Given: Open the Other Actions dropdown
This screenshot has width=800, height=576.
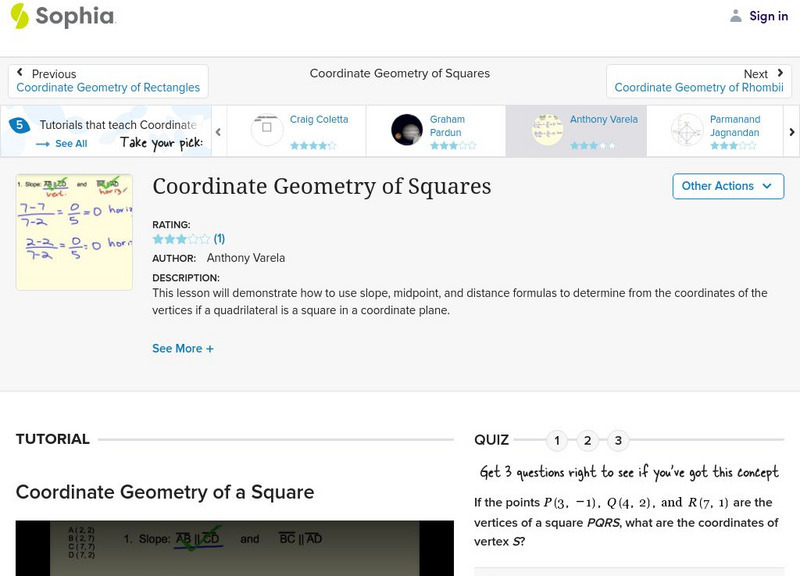Looking at the screenshot, I should pos(727,186).
